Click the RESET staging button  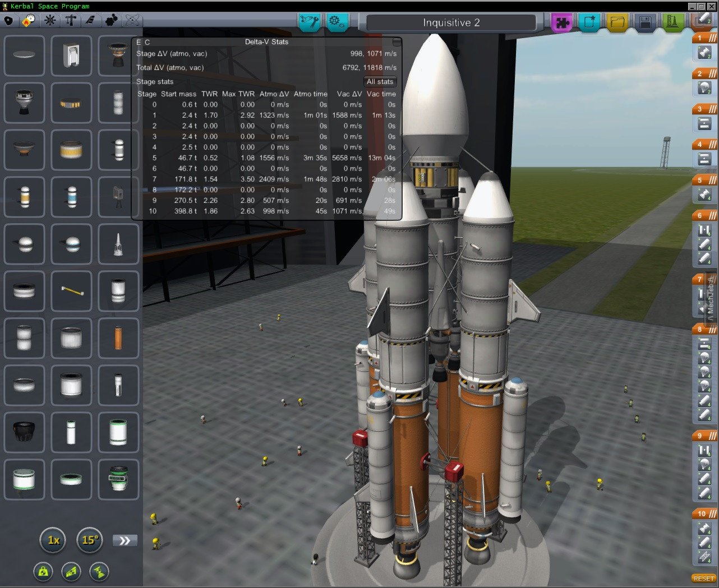pos(703,578)
